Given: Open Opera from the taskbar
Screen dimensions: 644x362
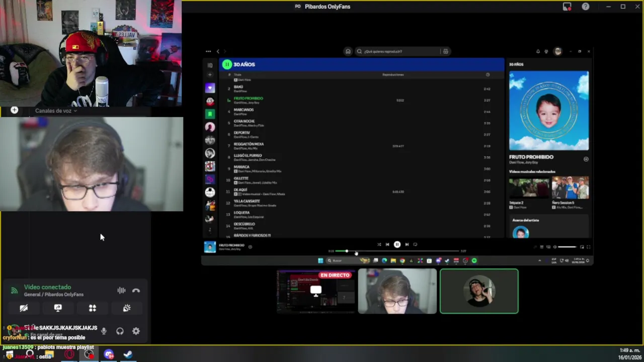Looking at the screenshot, I should point(69,354).
